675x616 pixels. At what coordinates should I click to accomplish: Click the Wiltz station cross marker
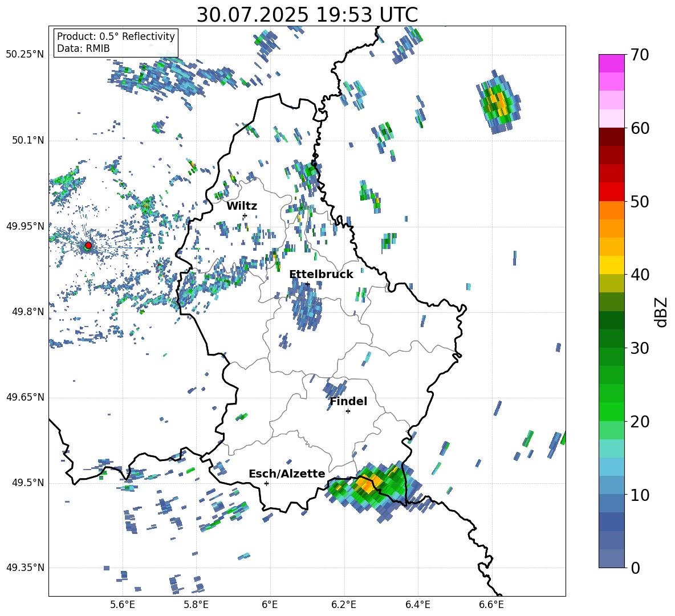click(245, 215)
